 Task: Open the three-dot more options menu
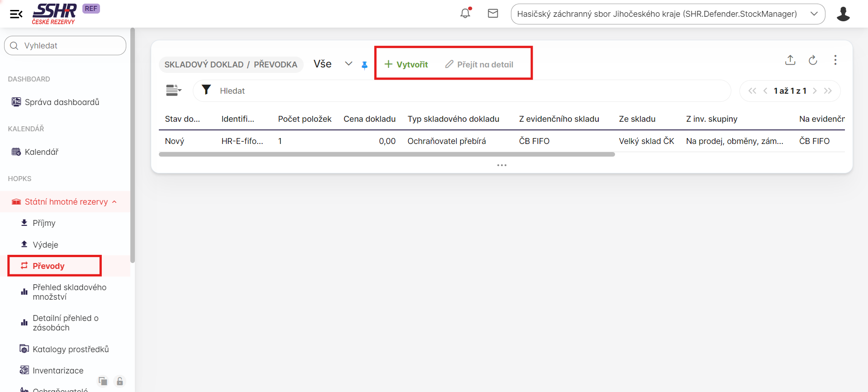pyautogui.click(x=835, y=60)
